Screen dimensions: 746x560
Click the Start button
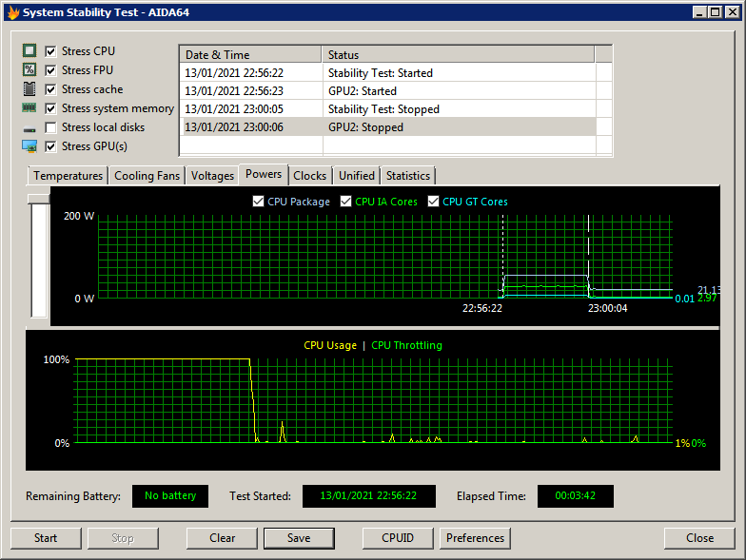point(46,538)
